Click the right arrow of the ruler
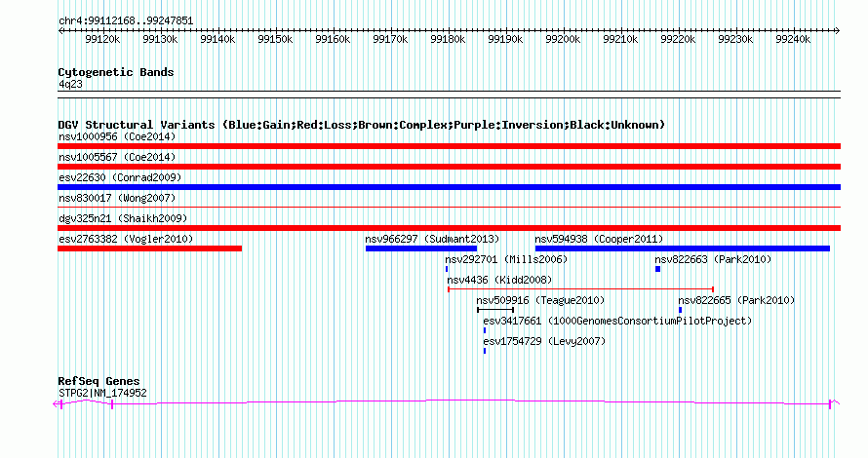The image size is (868, 458). pyautogui.click(x=838, y=30)
